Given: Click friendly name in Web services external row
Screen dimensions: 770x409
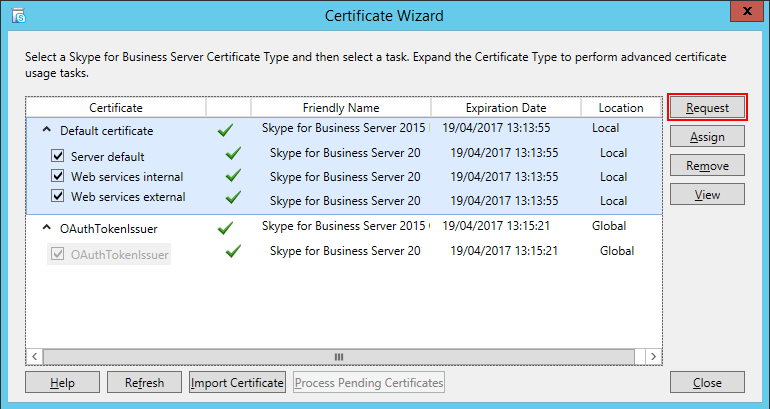Looking at the screenshot, I should tap(345, 201).
